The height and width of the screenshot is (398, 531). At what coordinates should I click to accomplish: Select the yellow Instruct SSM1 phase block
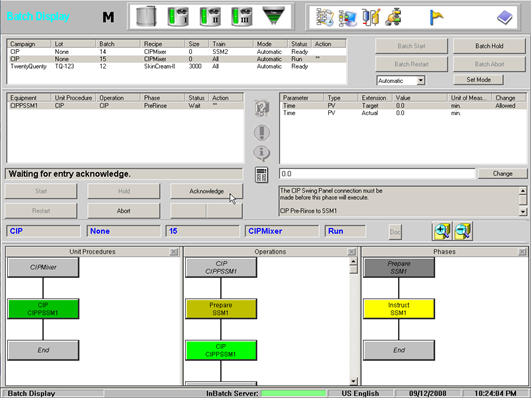(x=399, y=309)
